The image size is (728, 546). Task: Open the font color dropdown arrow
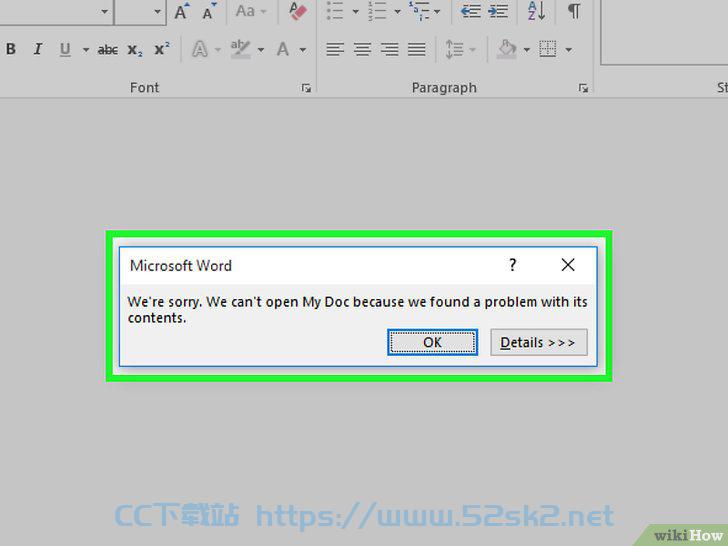pos(302,49)
